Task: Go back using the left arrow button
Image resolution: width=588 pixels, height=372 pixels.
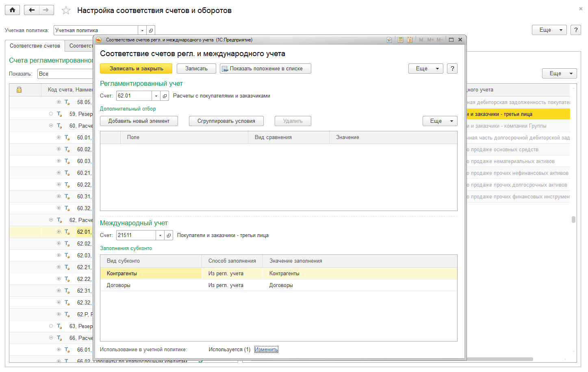Action: (32, 10)
